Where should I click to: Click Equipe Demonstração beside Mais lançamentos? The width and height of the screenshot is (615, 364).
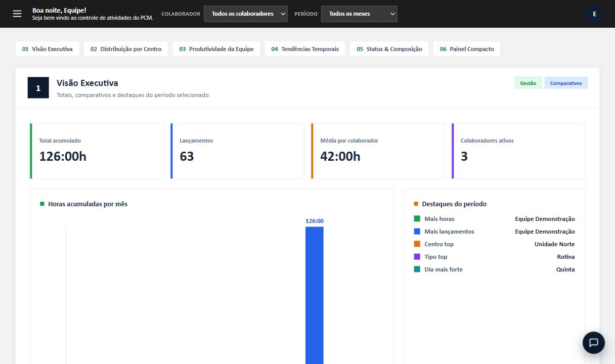[545, 232]
